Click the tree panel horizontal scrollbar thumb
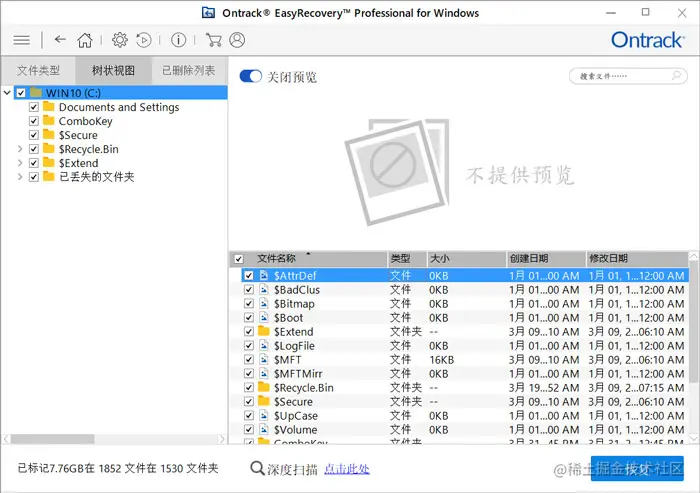 (53, 439)
